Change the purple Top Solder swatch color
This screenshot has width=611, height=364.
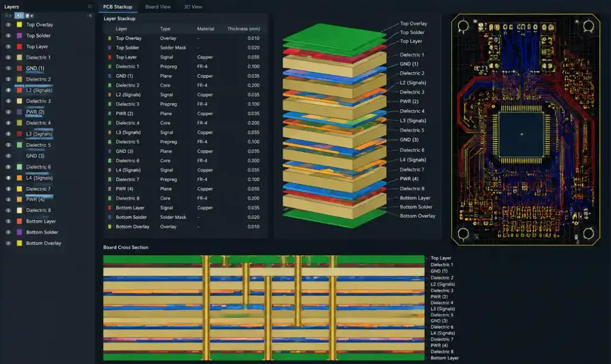click(x=19, y=35)
